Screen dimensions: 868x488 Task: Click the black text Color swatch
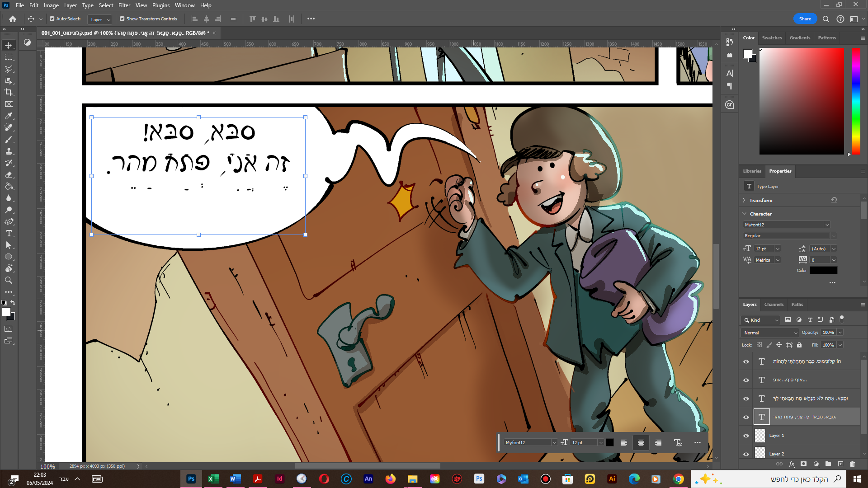point(823,270)
